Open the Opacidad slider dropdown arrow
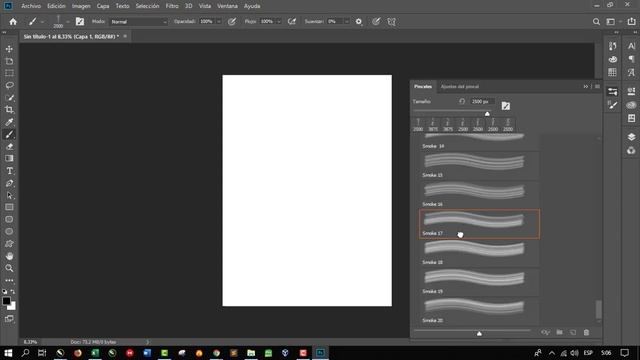Viewport: 640px width, 360px height. [x=219, y=22]
